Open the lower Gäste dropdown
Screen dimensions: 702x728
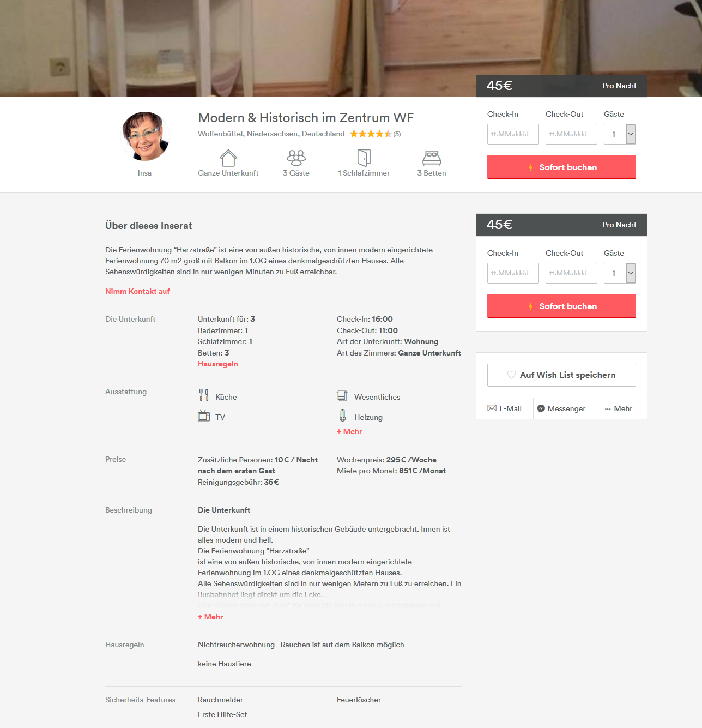coord(620,273)
